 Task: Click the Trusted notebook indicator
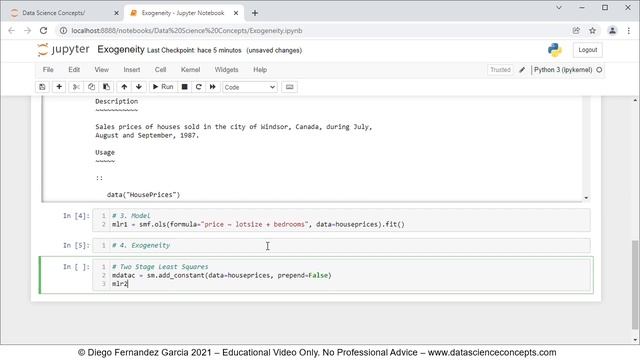[x=500, y=70]
